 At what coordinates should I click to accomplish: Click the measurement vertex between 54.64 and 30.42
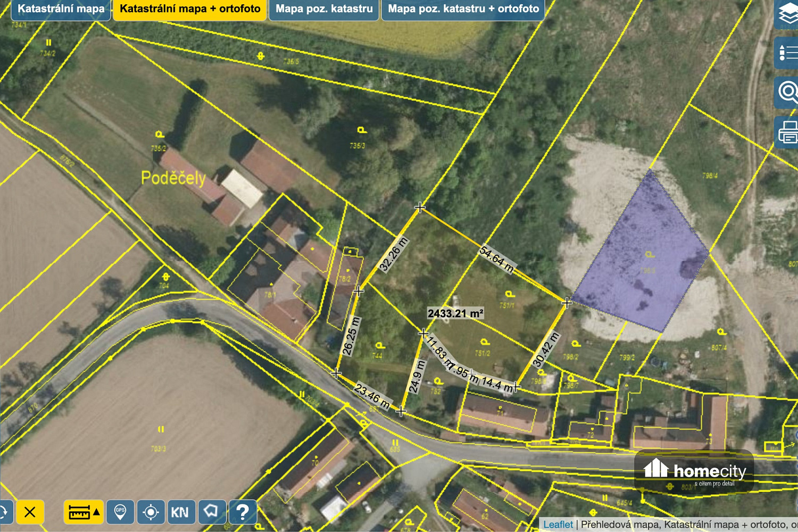tap(567, 303)
